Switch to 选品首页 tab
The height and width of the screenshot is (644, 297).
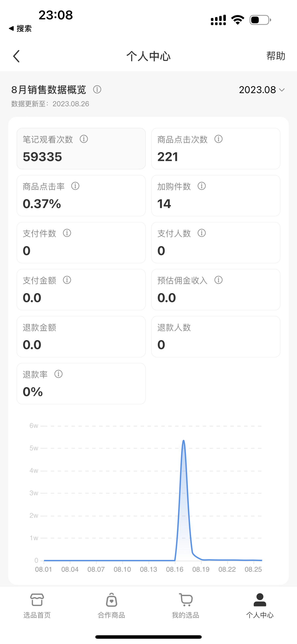(x=37, y=605)
